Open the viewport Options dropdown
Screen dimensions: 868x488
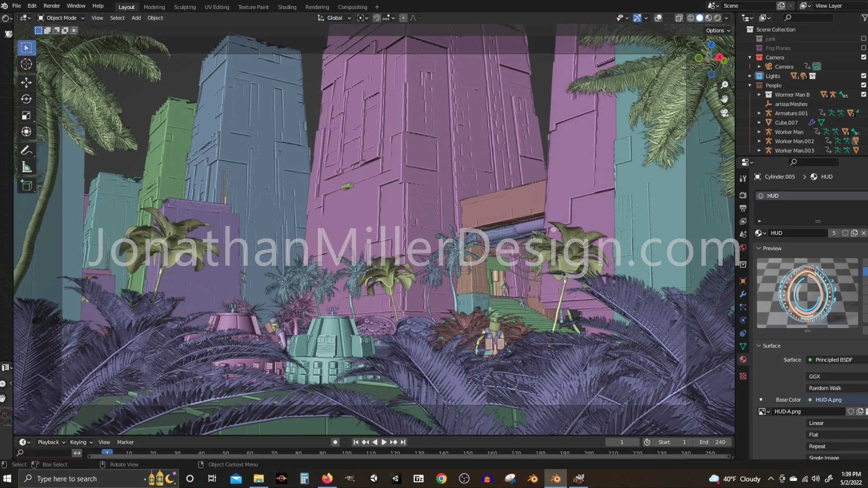718,30
